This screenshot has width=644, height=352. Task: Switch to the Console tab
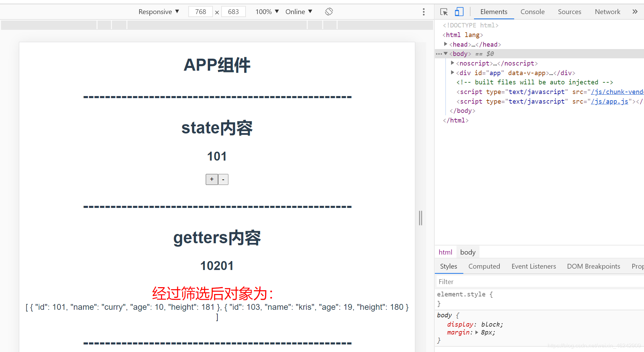click(532, 12)
